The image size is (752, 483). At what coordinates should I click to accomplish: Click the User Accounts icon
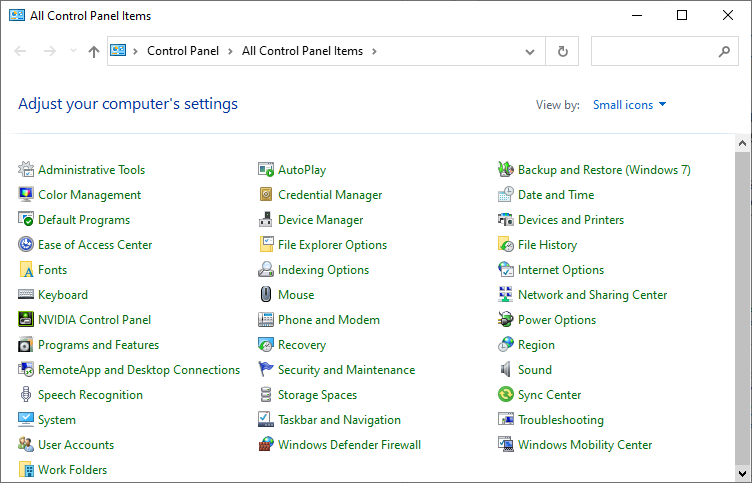coord(26,444)
